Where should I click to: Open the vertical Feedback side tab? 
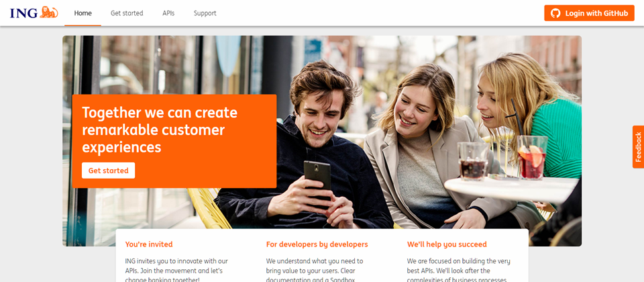[x=638, y=147]
